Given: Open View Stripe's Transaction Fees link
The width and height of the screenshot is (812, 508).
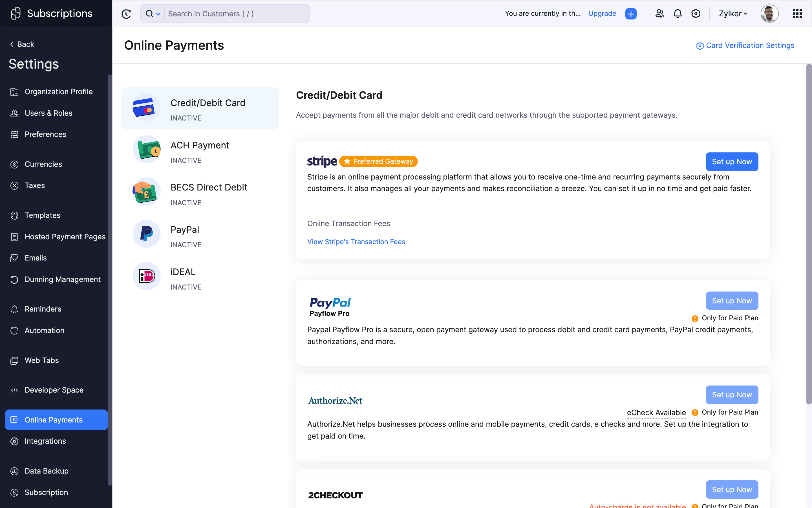Looking at the screenshot, I should [x=356, y=242].
